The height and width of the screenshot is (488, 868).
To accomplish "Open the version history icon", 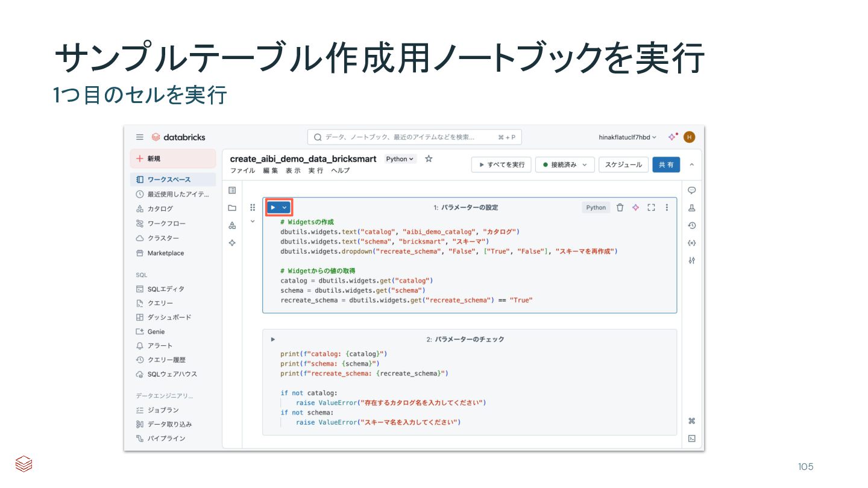I will (x=692, y=225).
